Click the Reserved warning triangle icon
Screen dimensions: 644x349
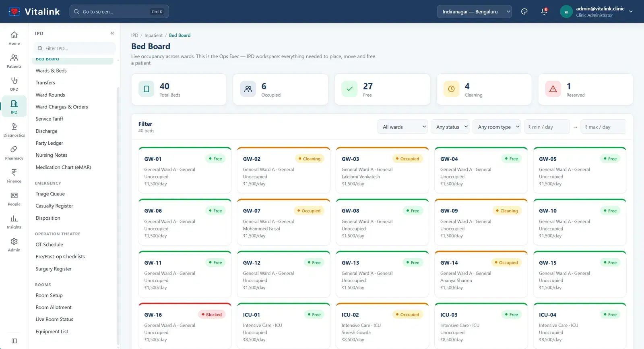tap(553, 89)
